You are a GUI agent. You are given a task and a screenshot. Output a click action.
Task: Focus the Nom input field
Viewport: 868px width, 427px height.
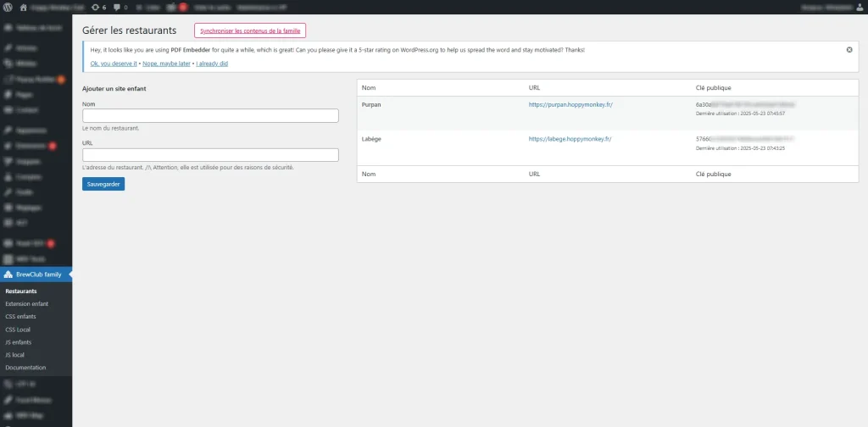click(210, 115)
